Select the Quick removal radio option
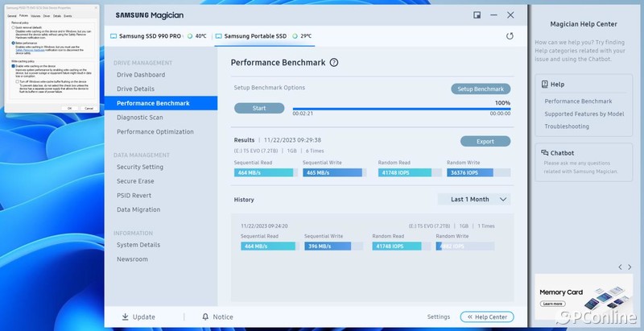This screenshot has width=644, height=331. pos(13,27)
